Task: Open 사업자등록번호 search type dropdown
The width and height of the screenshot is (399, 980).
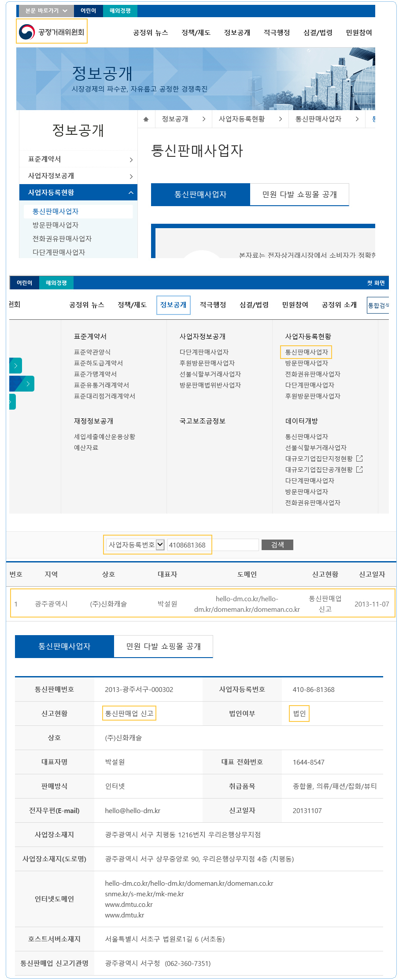Action: click(x=136, y=545)
